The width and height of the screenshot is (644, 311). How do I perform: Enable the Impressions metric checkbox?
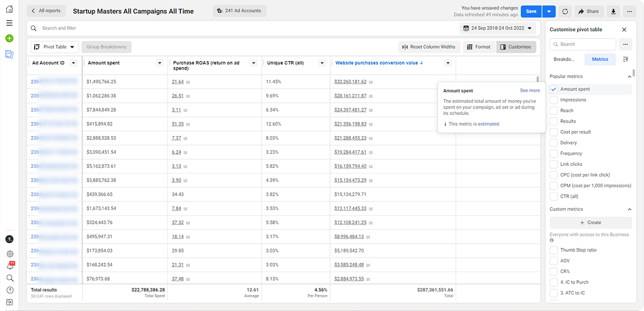coord(553,100)
